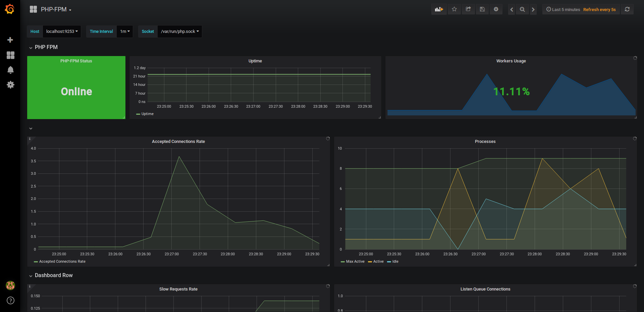Viewport: 644px width, 312px height.
Task: Click the Uptime legend color swatch
Action: [138, 114]
